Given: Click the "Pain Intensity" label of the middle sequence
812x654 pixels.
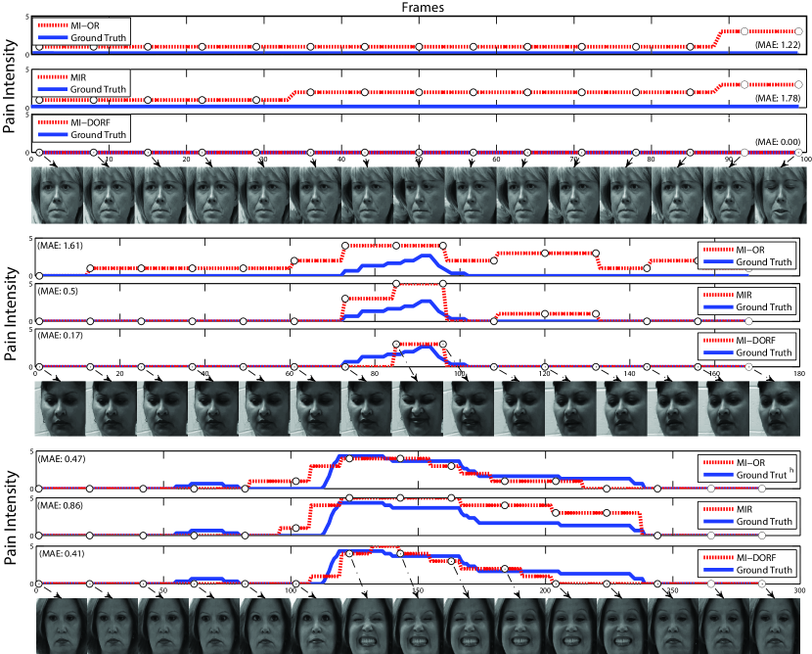Looking at the screenshot, I should click(10, 314).
